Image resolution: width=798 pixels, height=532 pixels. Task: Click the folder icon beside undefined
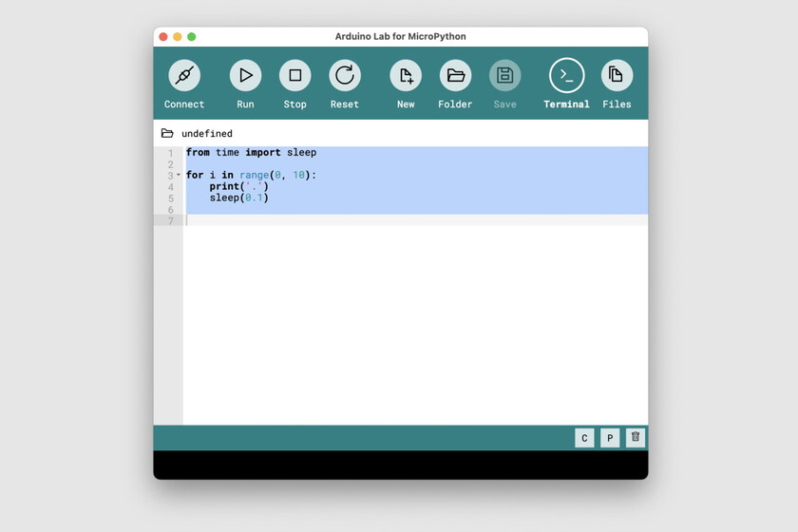point(167,134)
